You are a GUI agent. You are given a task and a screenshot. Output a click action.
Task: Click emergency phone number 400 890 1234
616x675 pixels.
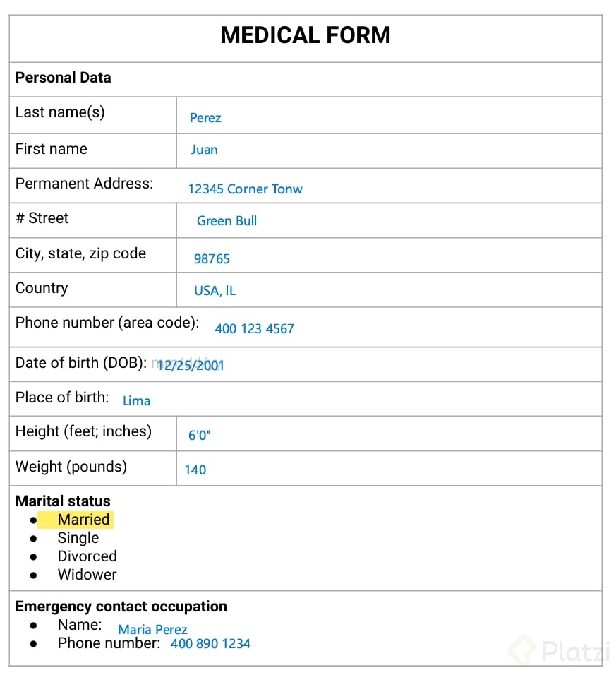tap(210, 644)
